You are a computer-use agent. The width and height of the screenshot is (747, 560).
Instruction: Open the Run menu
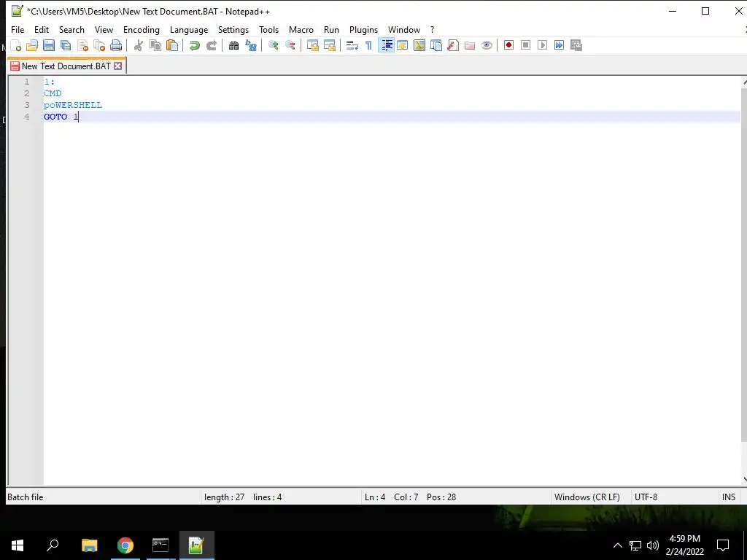coord(331,29)
